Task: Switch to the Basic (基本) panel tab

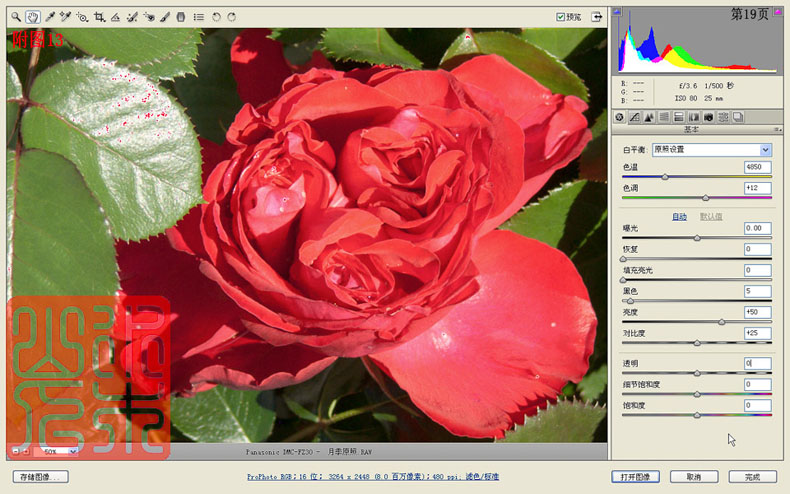Action: [620, 117]
